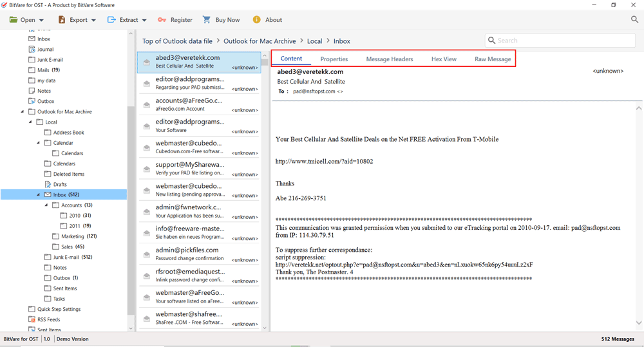Open the Raw Message tab
The width and height of the screenshot is (644, 347).
pyautogui.click(x=493, y=59)
